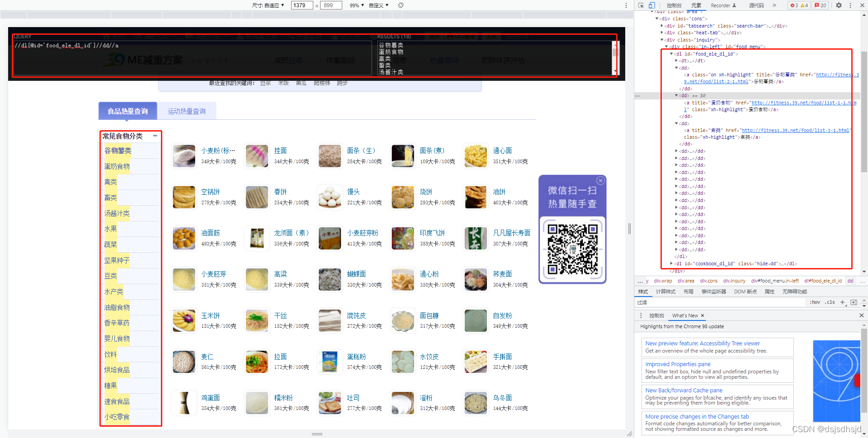
Task: Focus the styles 过滤 filter field
Action: (x=720, y=302)
